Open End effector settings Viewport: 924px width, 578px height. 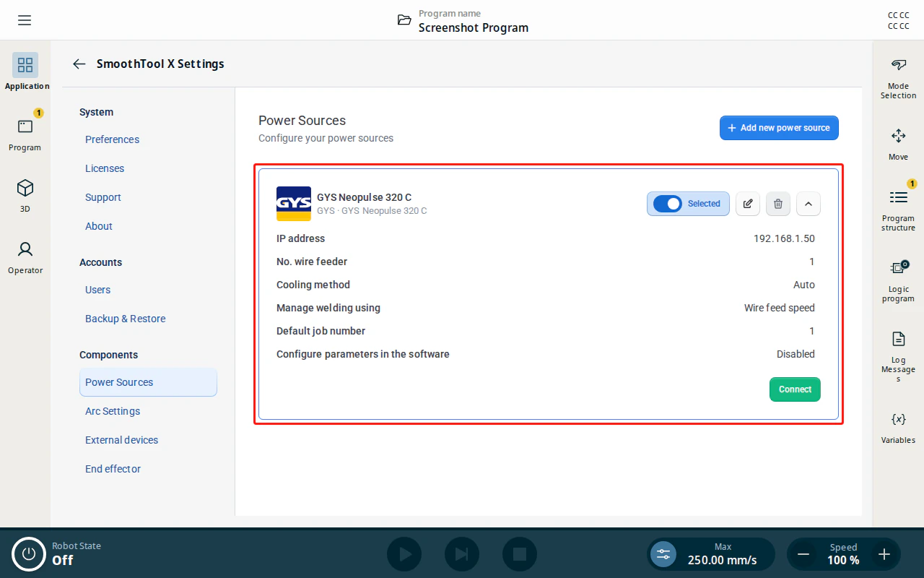[x=113, y=469]
